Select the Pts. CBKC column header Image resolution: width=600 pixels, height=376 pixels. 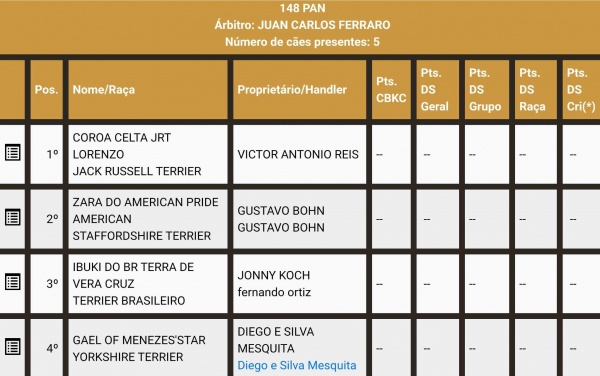pos(391,90)
